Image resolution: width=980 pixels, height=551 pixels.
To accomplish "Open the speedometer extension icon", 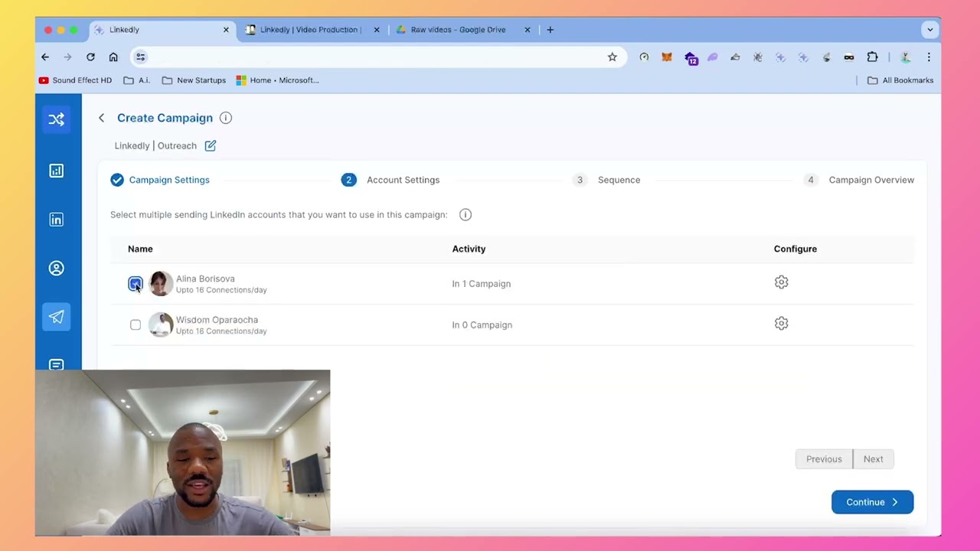I will tap(644, 57).
